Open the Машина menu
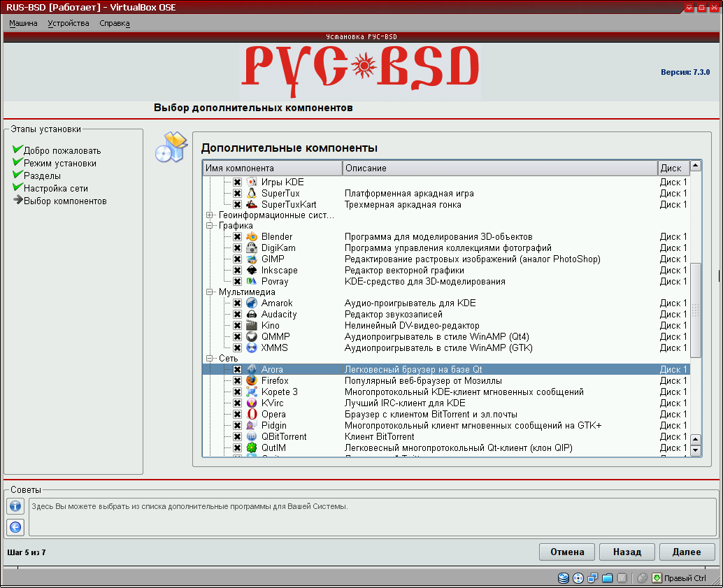 pyautogui.click(x=23, y=23)
